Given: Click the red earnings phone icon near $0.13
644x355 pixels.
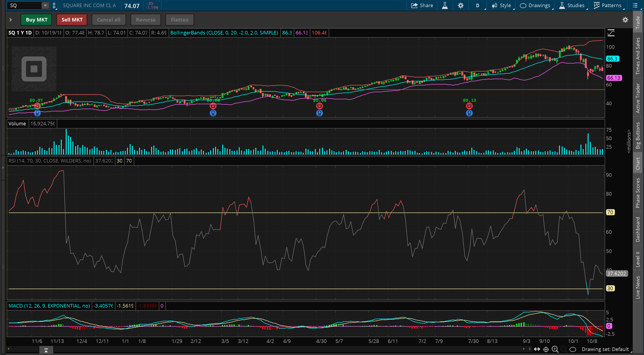Looking at the screenshot, I should 469,106.
